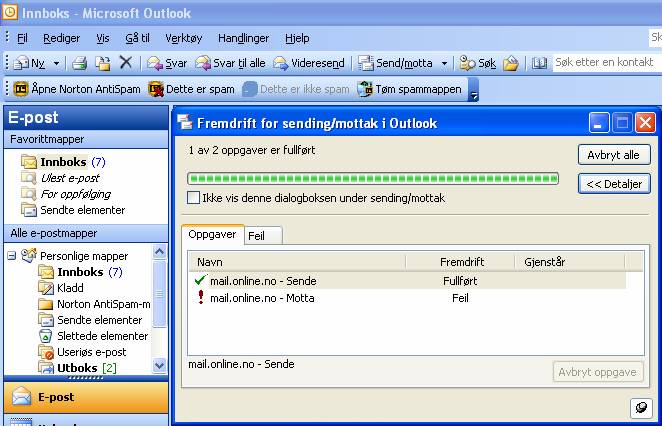
Task: Click green checkmark icon for Sende task
Action: pyautogui.click(x=200, y=280)
